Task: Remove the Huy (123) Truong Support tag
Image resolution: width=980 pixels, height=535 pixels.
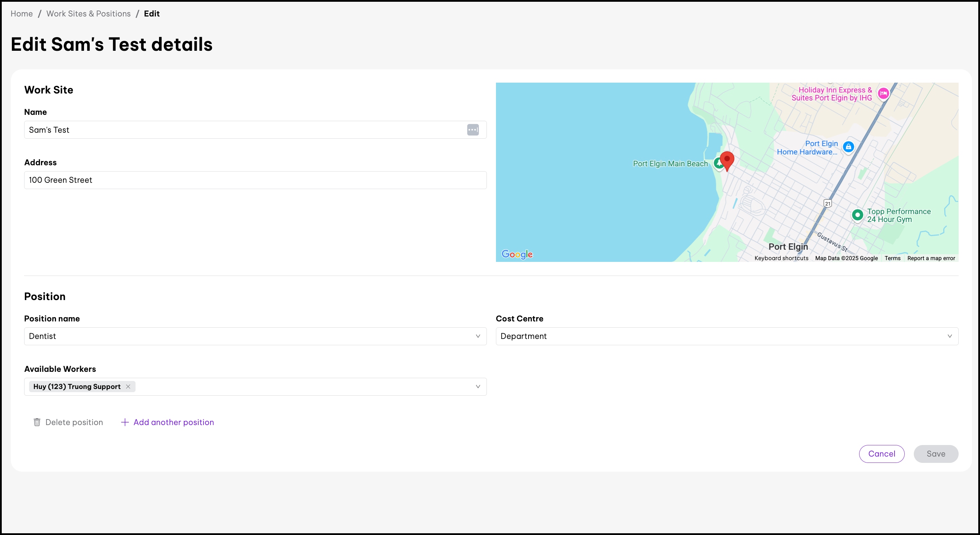Action: pyautogui.click(x=128, y=386)
